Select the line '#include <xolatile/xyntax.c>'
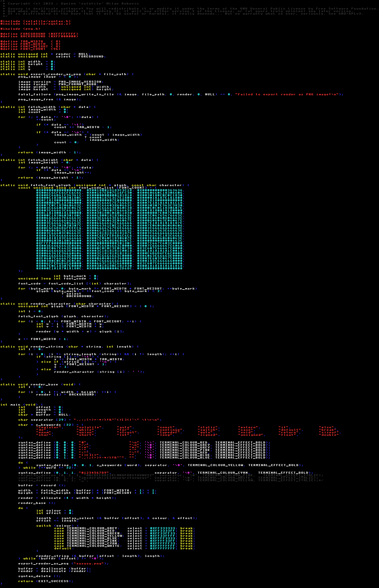379x588 pixels. (x=36, y=24)
